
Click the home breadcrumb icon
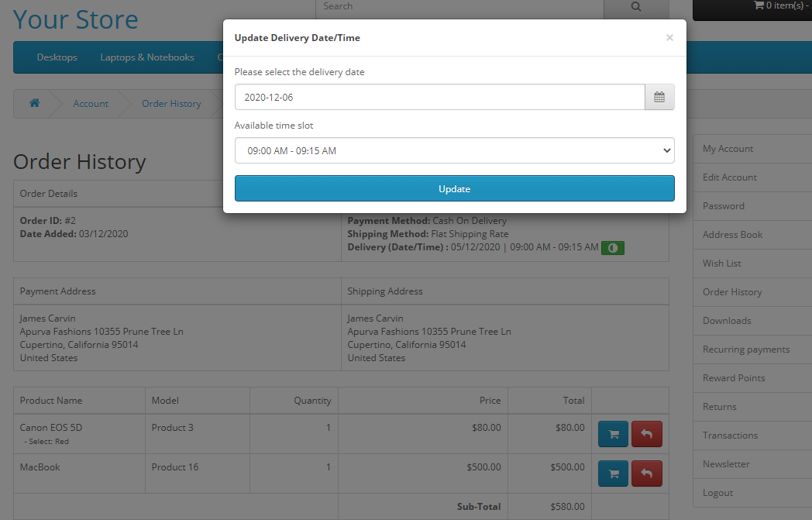tap(34, 103)
